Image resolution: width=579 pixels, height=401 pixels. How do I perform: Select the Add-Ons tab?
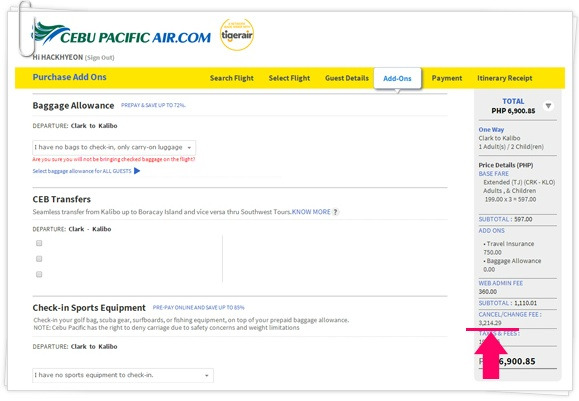[397, 78]
